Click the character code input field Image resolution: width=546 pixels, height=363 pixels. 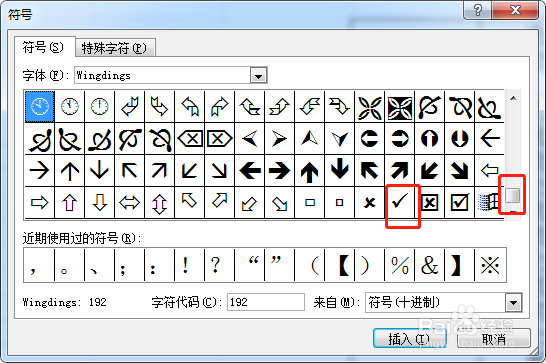coord(266,302)
